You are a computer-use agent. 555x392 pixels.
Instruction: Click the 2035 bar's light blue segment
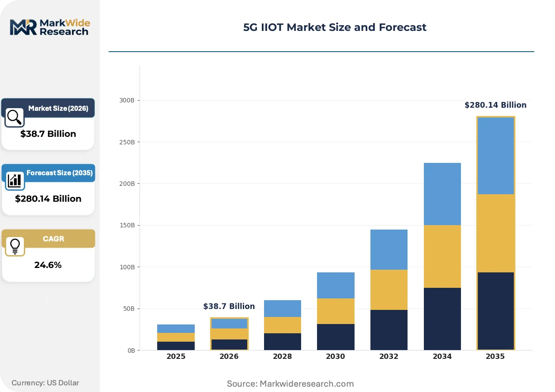495,156
